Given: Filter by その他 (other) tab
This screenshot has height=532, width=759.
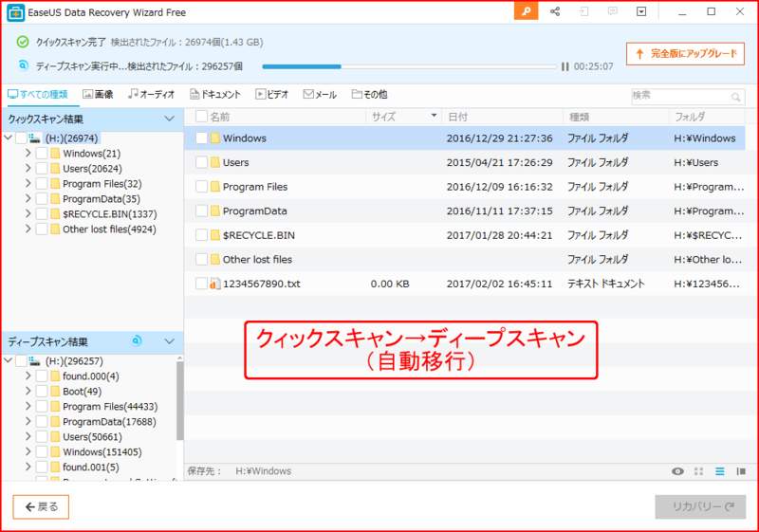Looking at the screenshot, I should (x=369, y=94).
